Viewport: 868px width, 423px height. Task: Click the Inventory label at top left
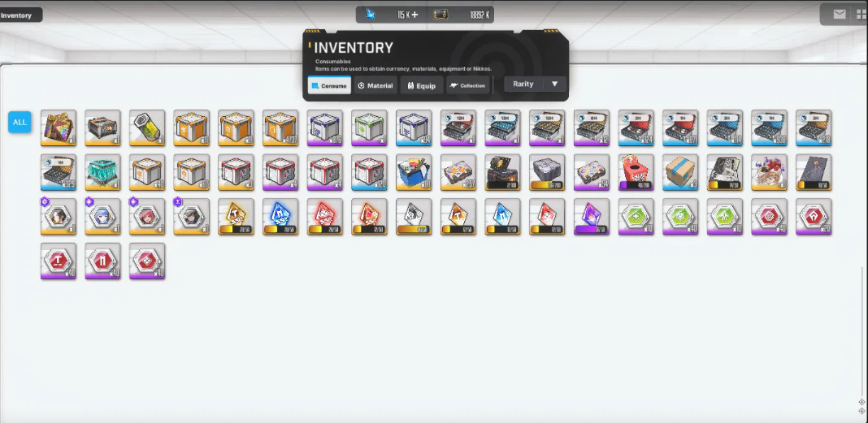pos(16,15)
